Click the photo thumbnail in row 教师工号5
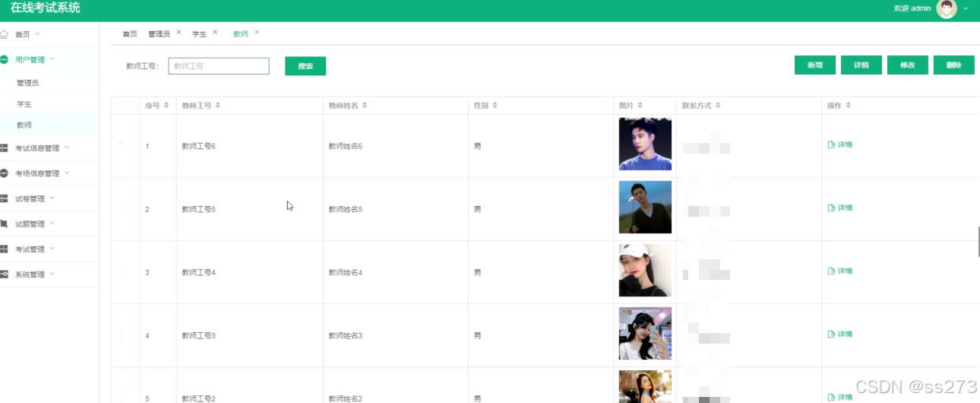This screenshot has height=403, width=980. (645, 207)
